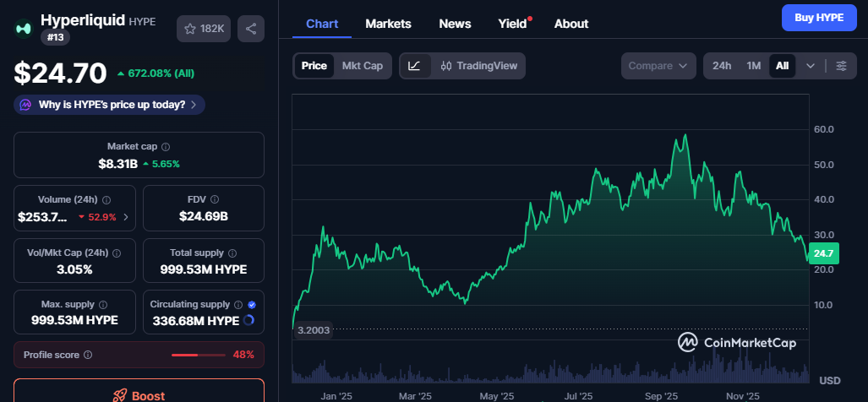This screenshot has height=402, width=868.
Task: Click the Hyperliquid token logo
Action: point(24,29)
